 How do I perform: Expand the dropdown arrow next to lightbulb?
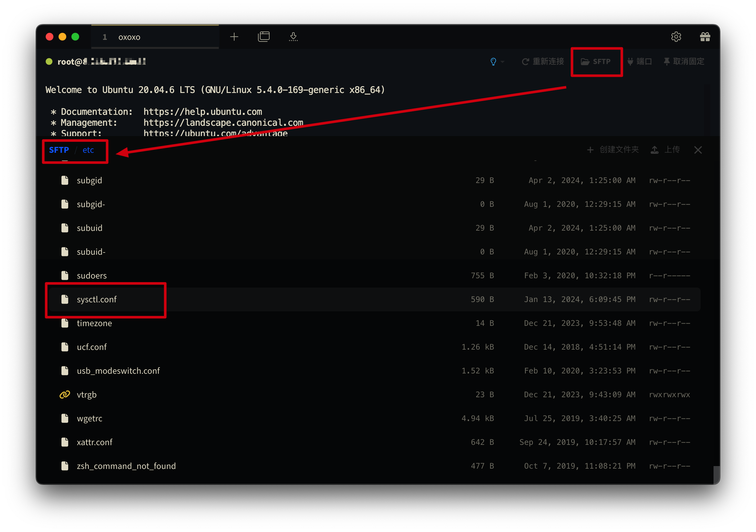[x=502, y=61]
